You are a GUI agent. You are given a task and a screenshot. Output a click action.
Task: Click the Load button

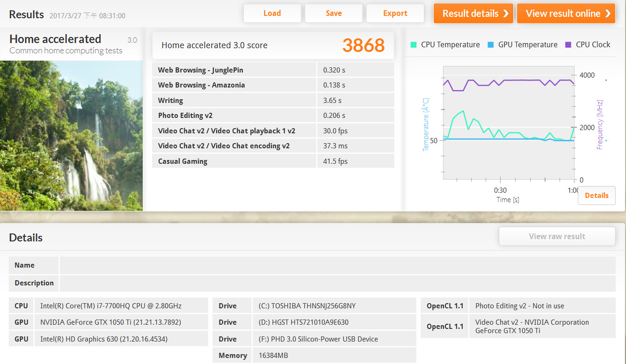[x=272, y=14]
